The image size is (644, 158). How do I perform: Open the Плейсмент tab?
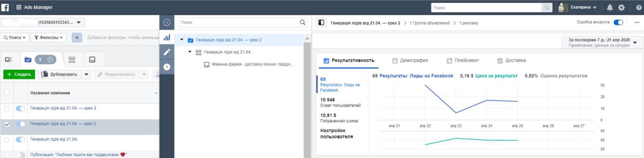463,60
